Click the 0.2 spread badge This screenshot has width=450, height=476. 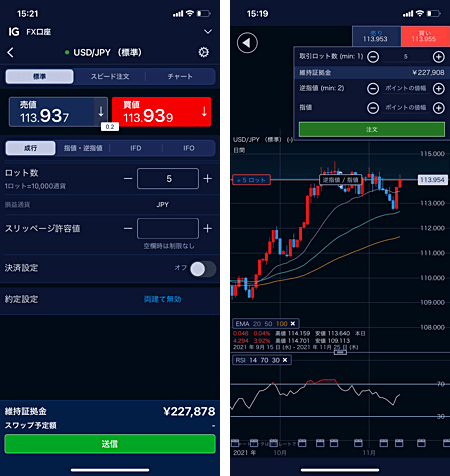(110, 127)
